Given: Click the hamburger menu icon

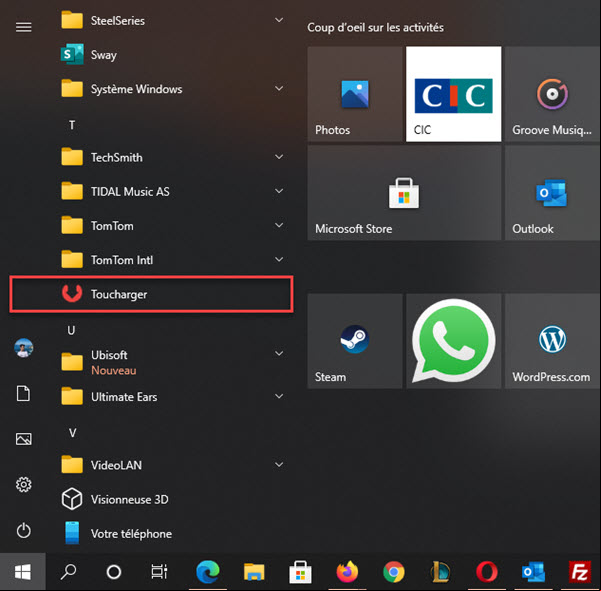Looking at the screenshot, I should [x=23, y=27].
